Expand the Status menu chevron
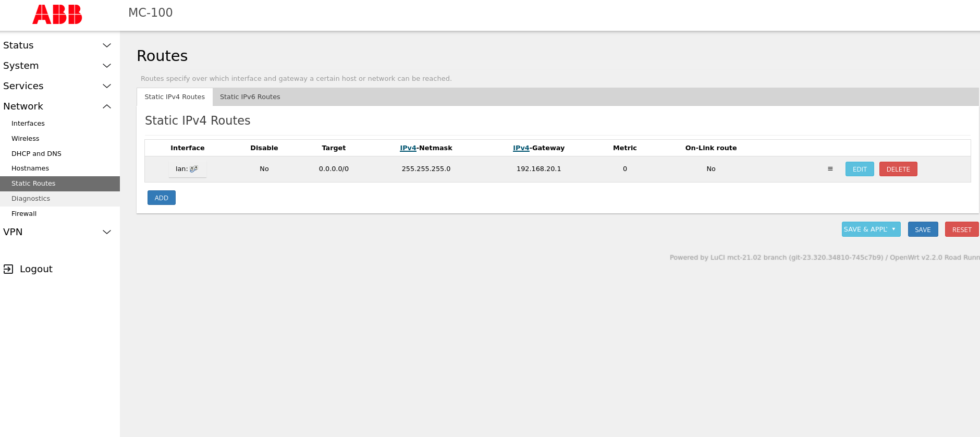This screenshot has height=437, width=980. 107,45
